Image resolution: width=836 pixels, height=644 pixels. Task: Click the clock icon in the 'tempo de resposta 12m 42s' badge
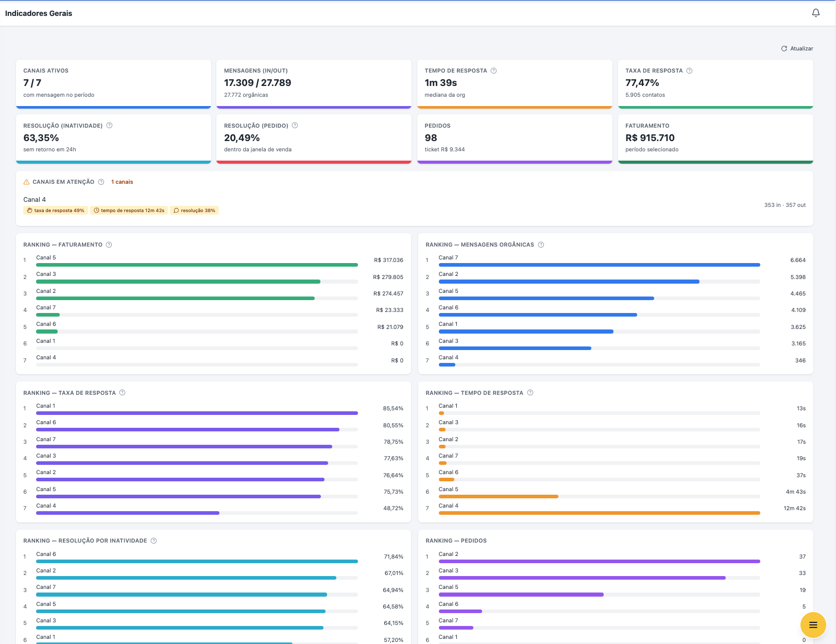click(x=96, y=211)
